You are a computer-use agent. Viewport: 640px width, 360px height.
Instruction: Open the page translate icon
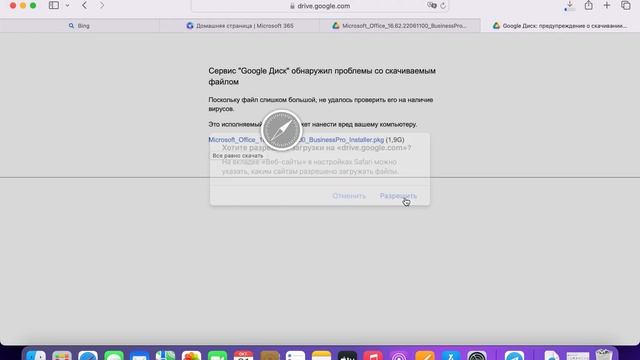click(x=431, y=5)
